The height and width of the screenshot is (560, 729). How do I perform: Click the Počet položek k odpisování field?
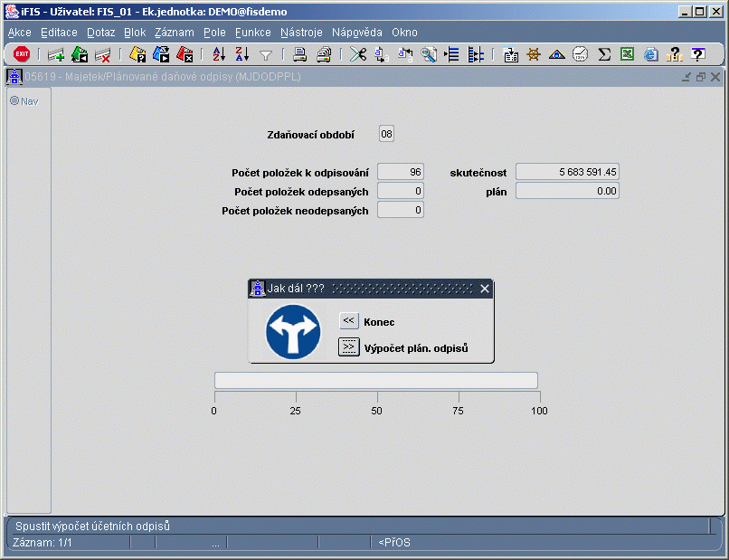click(x=401, y=172)
